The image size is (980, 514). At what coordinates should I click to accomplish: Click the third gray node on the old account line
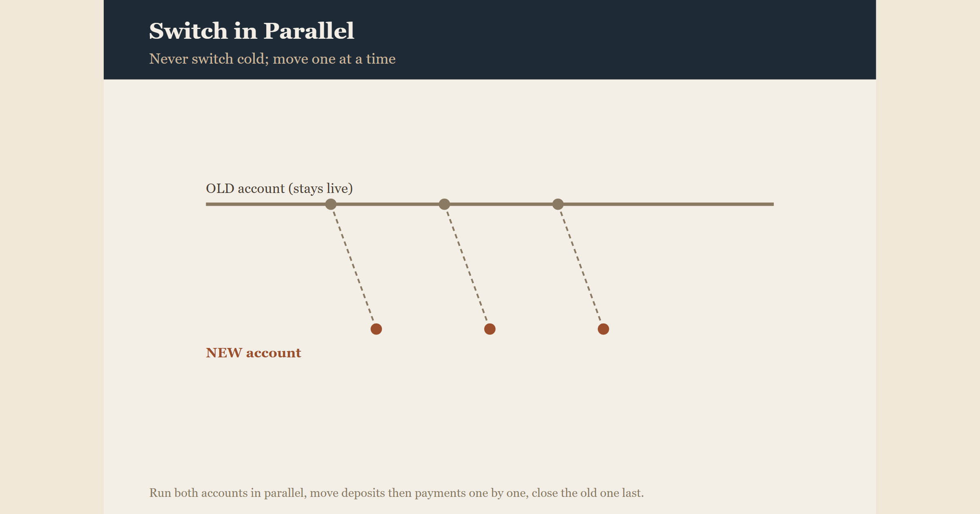tap(558, 204)
